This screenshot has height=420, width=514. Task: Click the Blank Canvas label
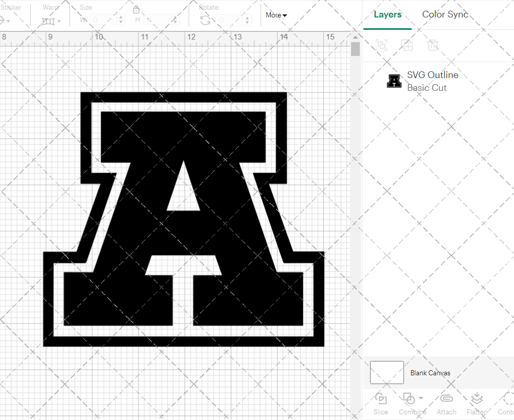pos(431,373)
